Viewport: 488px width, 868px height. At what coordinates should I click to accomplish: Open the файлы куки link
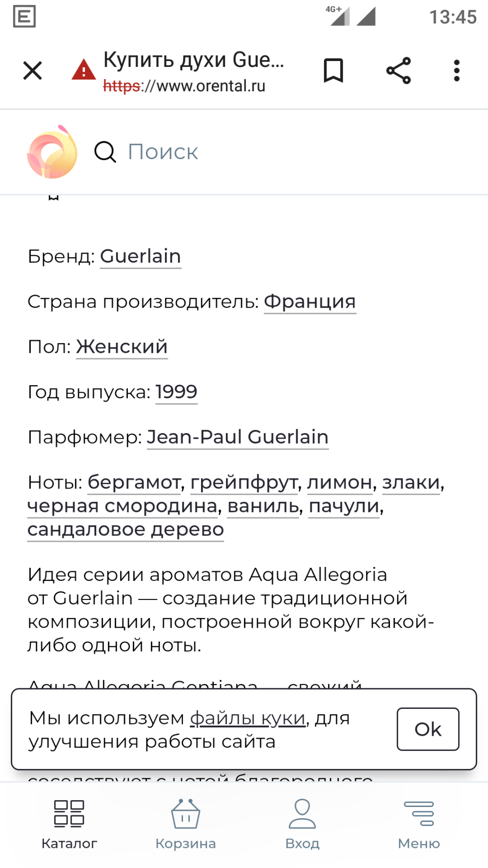(x=247, y=718)
